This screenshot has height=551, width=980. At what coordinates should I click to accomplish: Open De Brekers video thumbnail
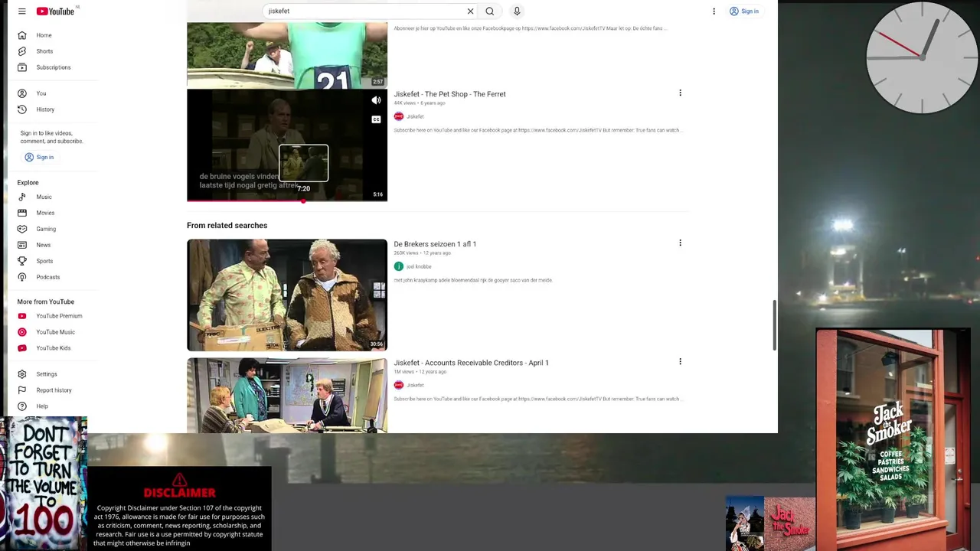coord(287,295)
